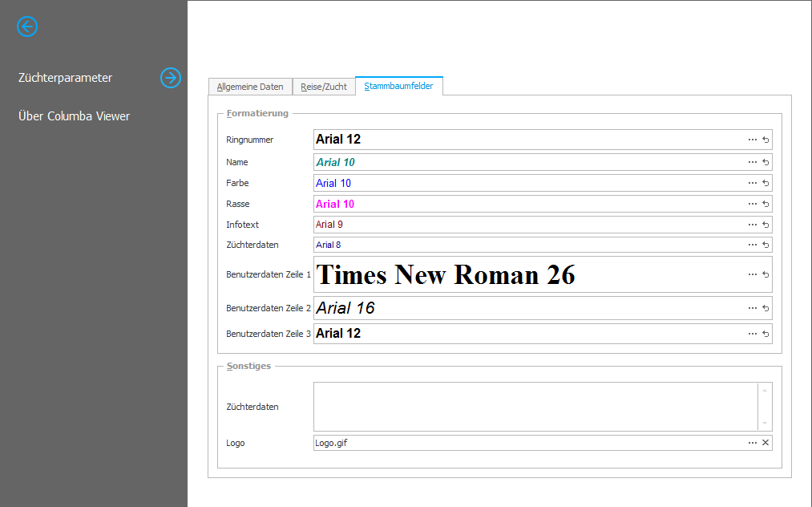The height and width of the screenshot is (507, 812).
Task: Switch to the Allgemeine Daten tab
Action: pyautogui.click(x=250, y=87)
